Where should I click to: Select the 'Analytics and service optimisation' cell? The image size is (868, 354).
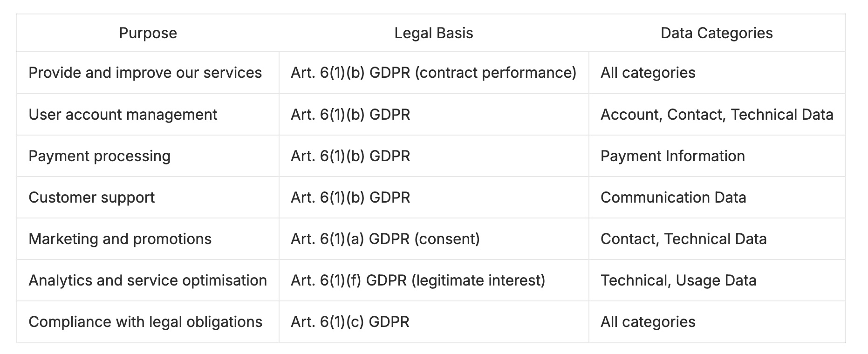pyautogui.click(x=147, y=280)
